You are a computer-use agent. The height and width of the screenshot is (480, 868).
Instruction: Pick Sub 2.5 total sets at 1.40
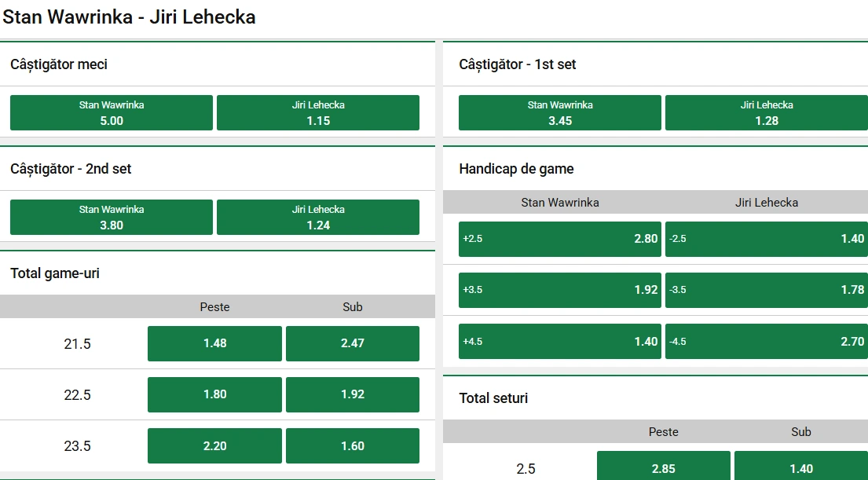pos(801,466)
